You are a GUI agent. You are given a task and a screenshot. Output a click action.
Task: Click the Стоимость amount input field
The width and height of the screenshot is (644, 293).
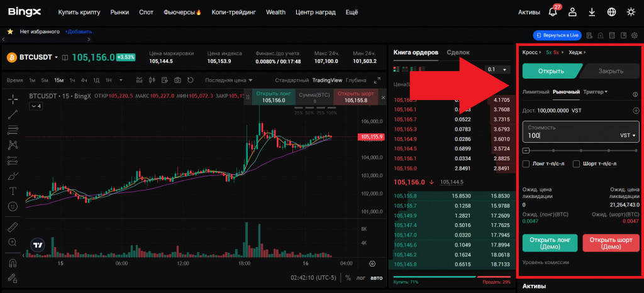580,132
